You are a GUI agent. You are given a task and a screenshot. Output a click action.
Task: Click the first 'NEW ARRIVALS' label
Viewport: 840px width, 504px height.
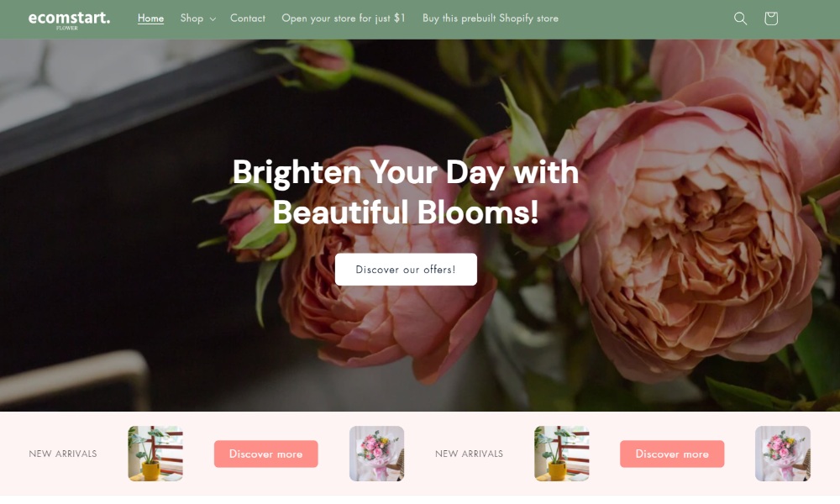(x=63, y=454)
